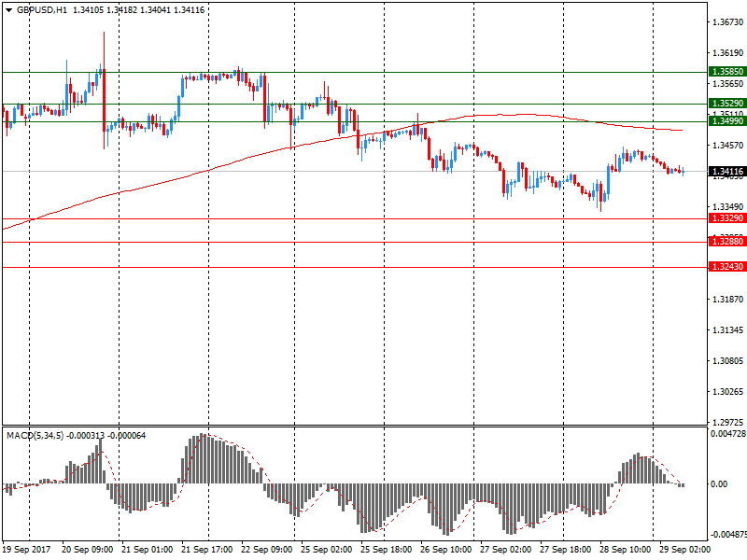Click the 1.35650 price scale value
The width and height of the screenshot is (747, 560).
coord(727,84)
